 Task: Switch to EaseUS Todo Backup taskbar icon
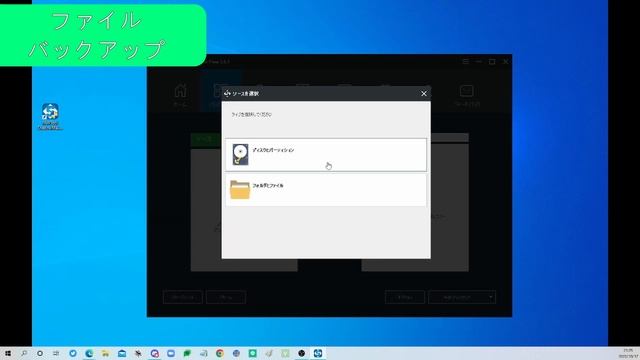tap(318, 353)
